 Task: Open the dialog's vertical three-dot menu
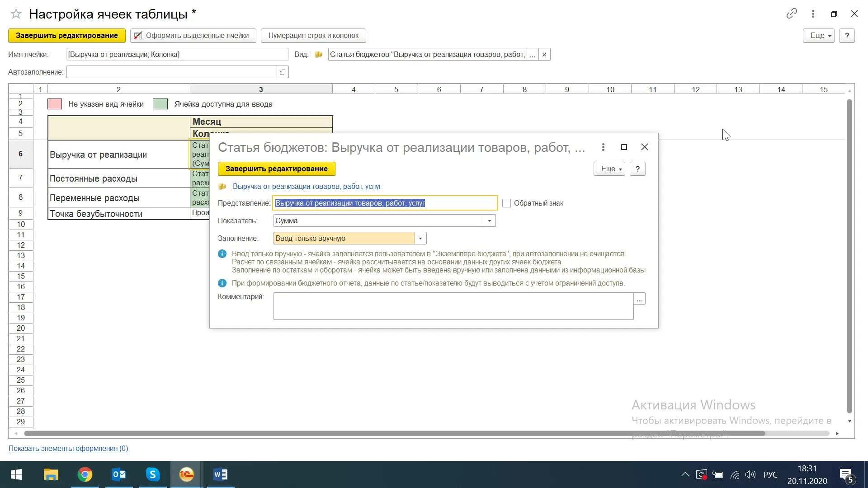603,147
